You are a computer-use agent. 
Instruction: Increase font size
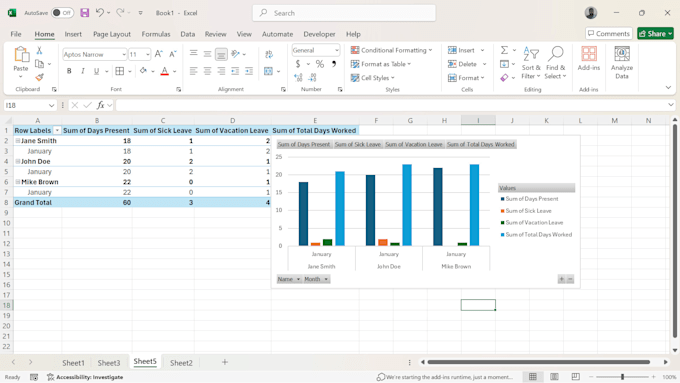click(x=159, y=54)
